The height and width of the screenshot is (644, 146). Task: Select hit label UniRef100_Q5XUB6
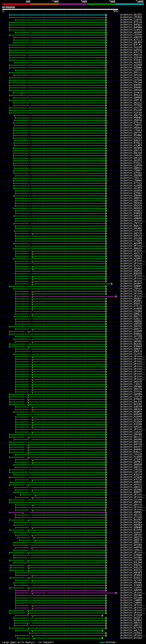click(131, 595)
